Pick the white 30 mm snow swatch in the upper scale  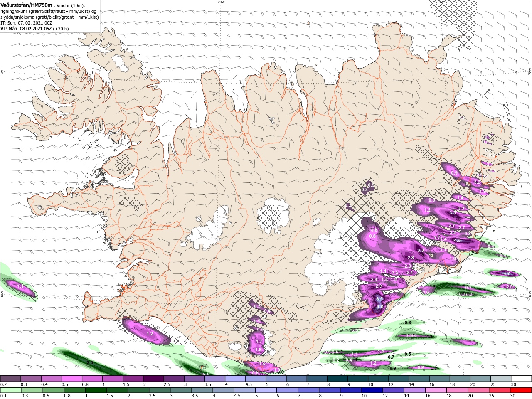click(x=521, y=379)
